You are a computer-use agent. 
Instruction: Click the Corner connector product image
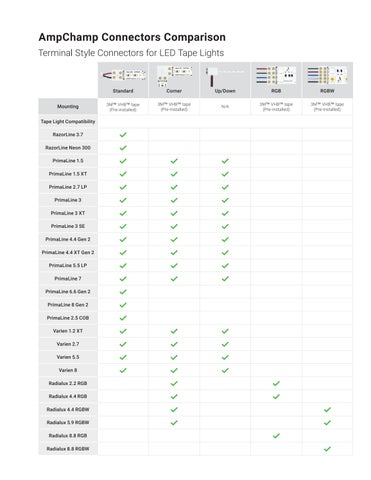pos(174,76)
